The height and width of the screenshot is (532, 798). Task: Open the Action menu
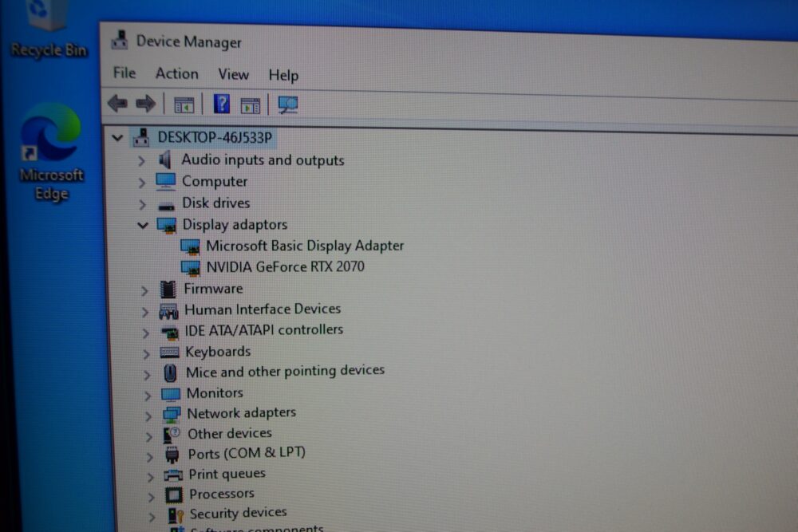[x=176, y=73]
